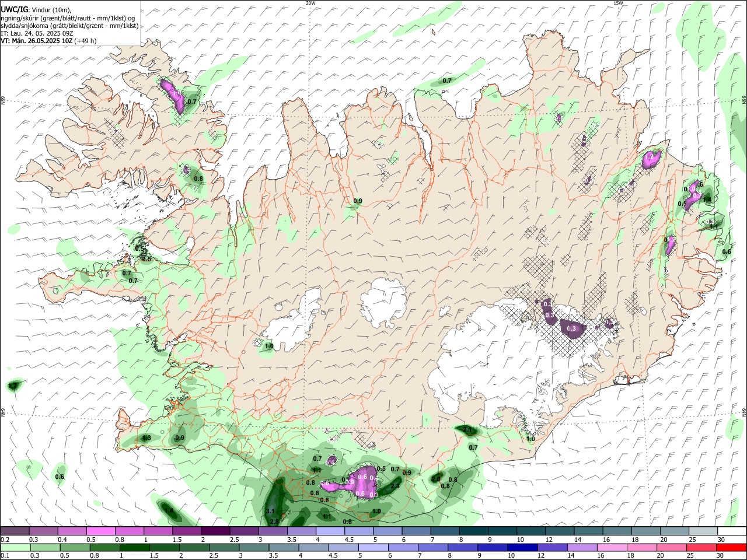The height and width of the screenshot is (560, 747).
Task: Click the 'IT: Lau. 24. 05. 2025 09Z' line
Action: [x=37, y=33]
